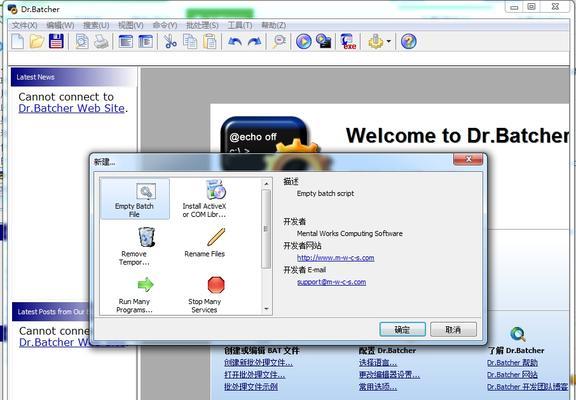Click the Paste clipboard icon
Image resolution: width=576 pixels, height=400 pixels.
coord(210,41)
